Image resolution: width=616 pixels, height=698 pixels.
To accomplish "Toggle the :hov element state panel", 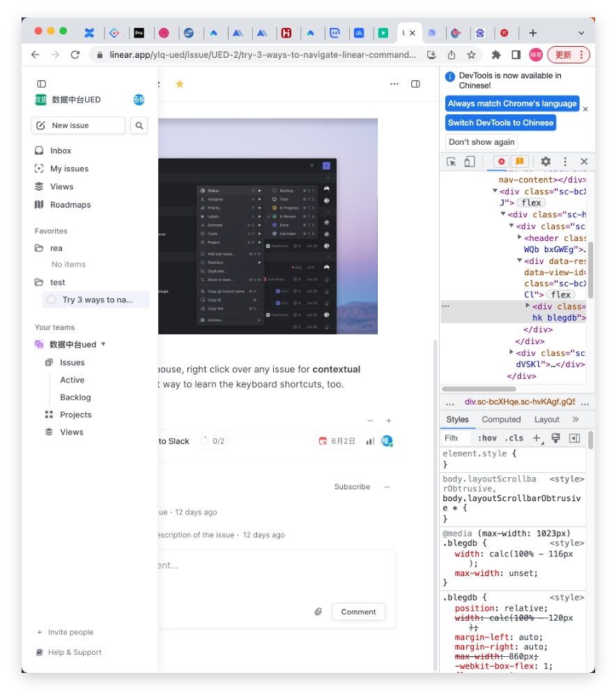I will [487, 438].
